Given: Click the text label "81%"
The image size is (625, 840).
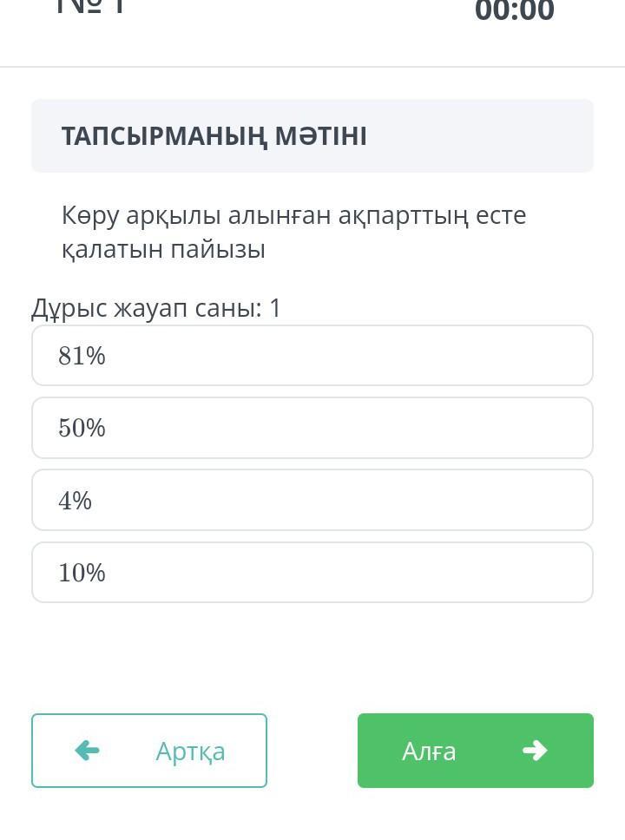Looking at the screenshot, I should click(82, 356).
